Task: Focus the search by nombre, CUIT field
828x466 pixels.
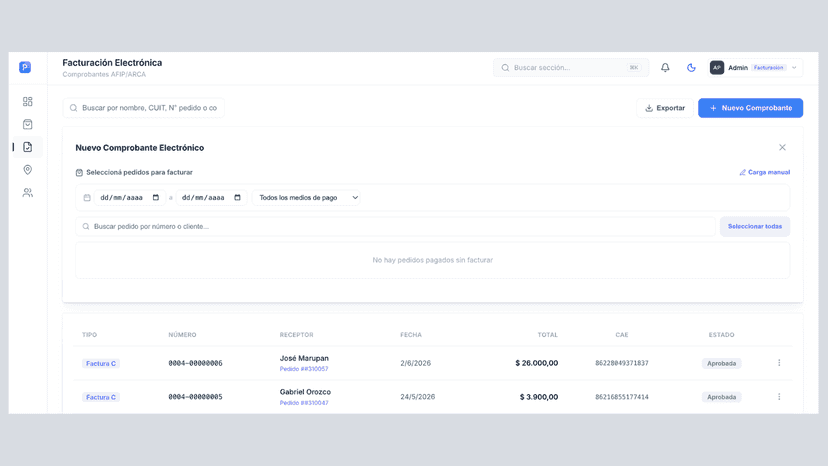Action: pyautogui.click(x=144, y=108)
